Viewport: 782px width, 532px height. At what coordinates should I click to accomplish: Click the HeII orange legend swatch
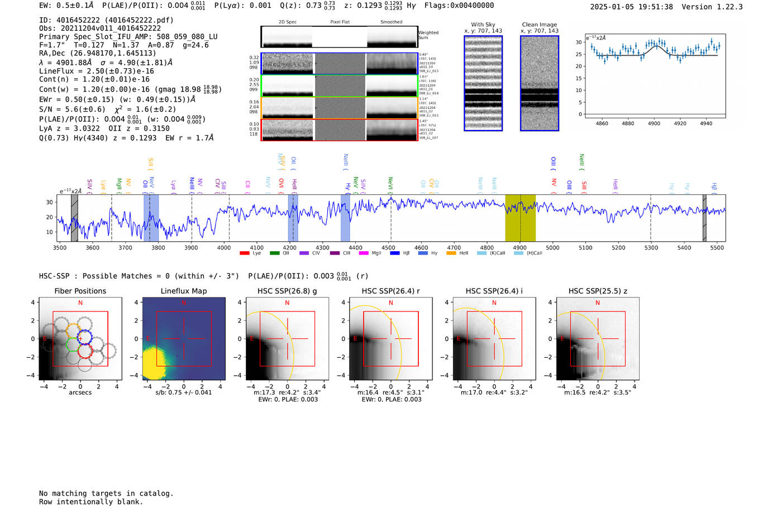451,253
